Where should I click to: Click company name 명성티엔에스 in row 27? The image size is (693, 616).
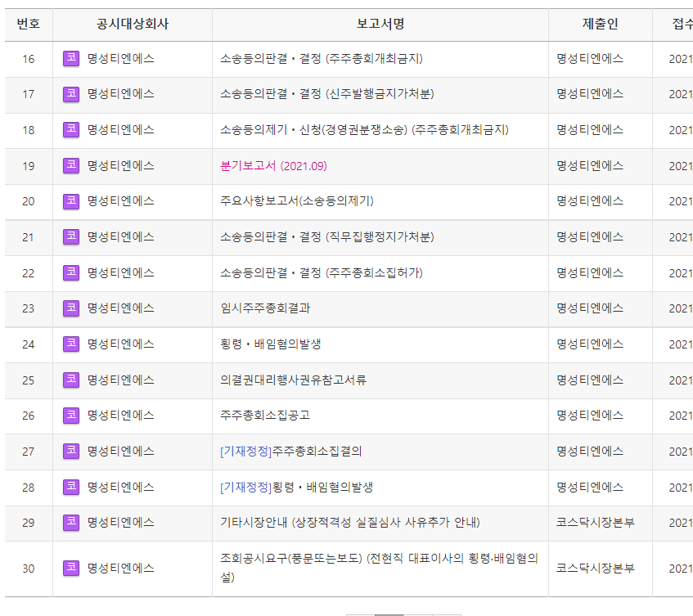tap(120, 452)
